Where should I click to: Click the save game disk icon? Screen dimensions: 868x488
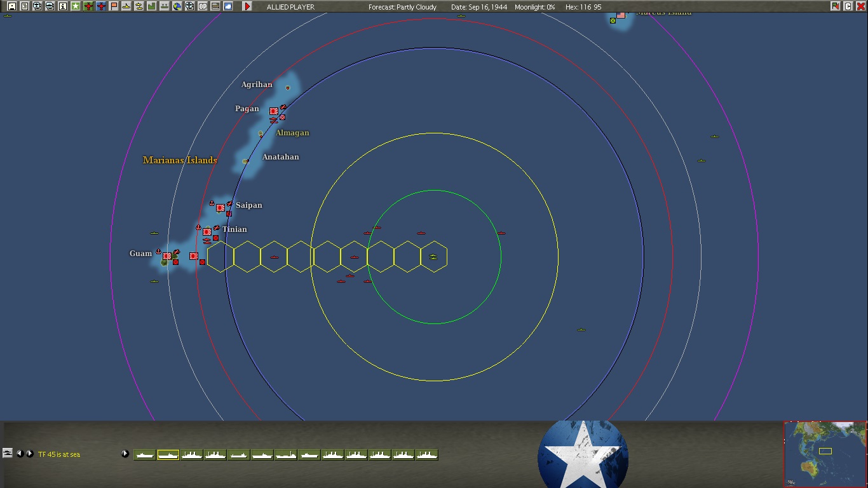pos(11,6)
